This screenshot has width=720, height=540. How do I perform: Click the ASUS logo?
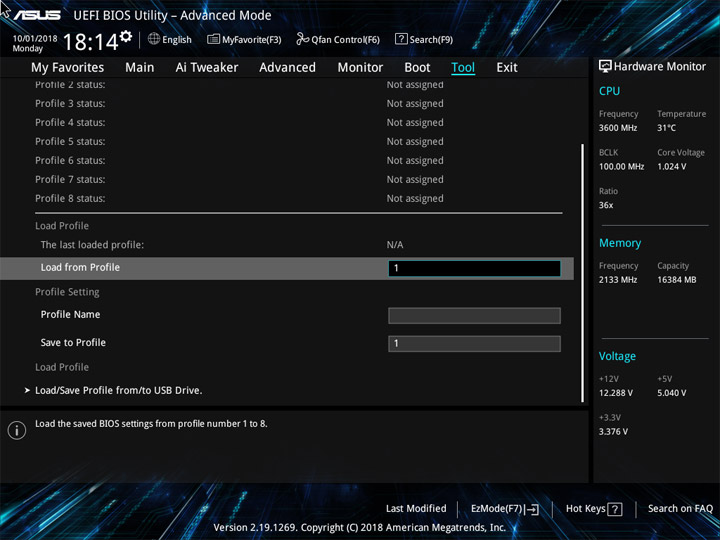click(37, 16)
